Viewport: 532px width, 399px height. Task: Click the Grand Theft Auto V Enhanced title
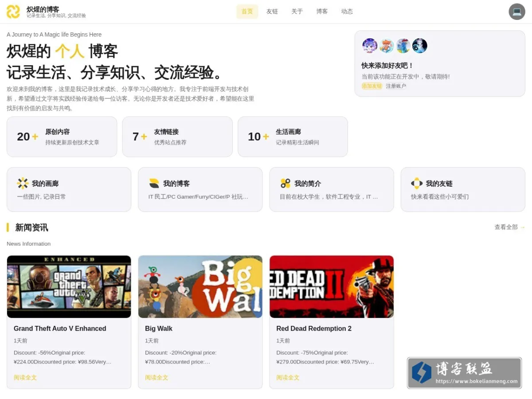coord(60,329)
